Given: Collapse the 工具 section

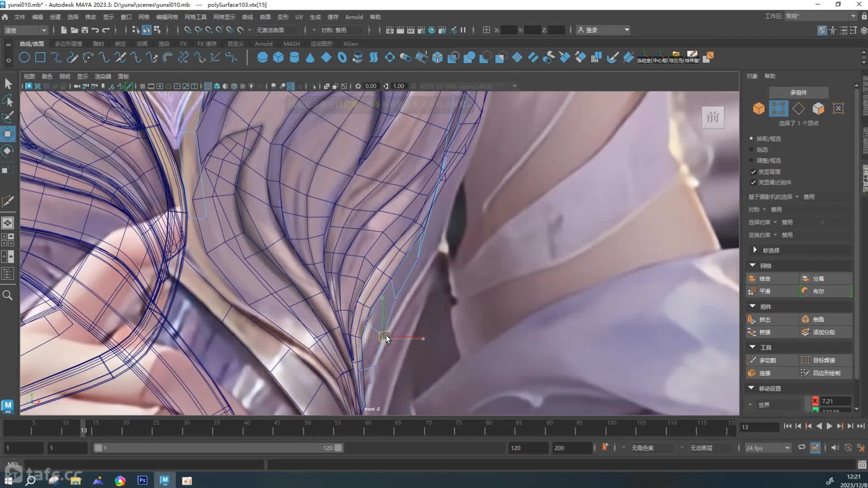Looking at the screenshot, I should tap(752, 347).
